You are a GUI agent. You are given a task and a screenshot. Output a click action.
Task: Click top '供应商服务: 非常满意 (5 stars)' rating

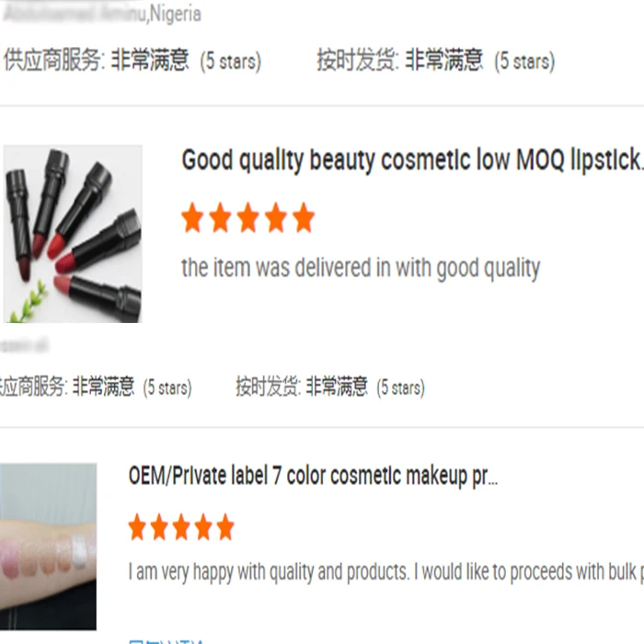pos(132,60)
